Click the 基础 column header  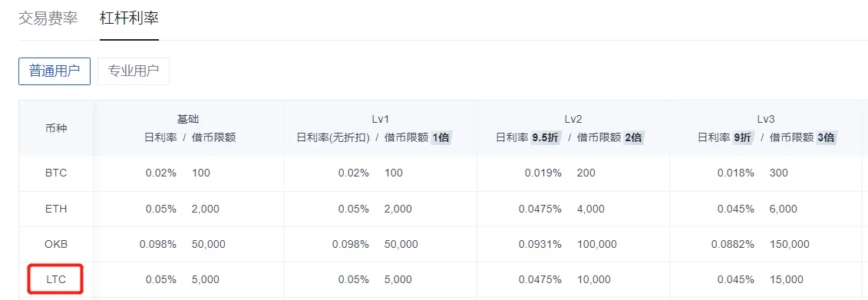pyautogui.click(x=188, y=119)
